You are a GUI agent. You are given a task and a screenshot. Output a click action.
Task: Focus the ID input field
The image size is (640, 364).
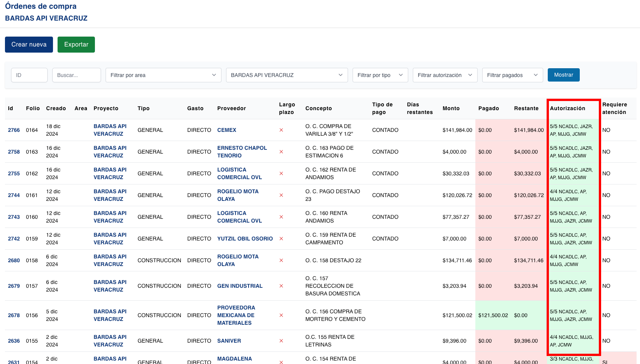point(29,75)
